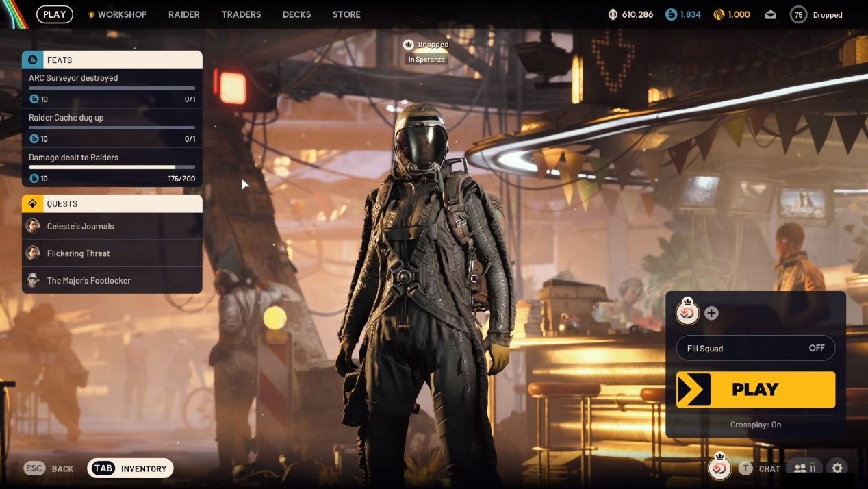This screenshot has height=489, width=868.
Task: Click the player level 75 badge
Action: (798, 14)
